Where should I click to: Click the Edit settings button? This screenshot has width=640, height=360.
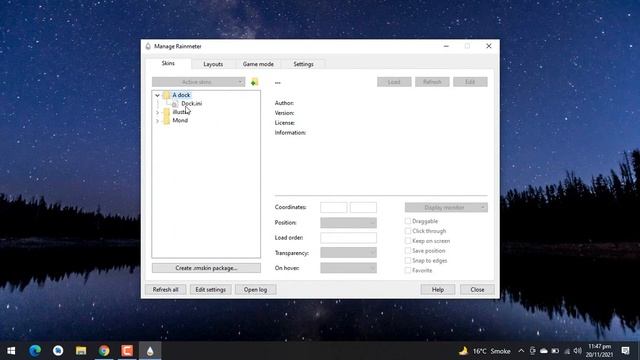point(210,289)
